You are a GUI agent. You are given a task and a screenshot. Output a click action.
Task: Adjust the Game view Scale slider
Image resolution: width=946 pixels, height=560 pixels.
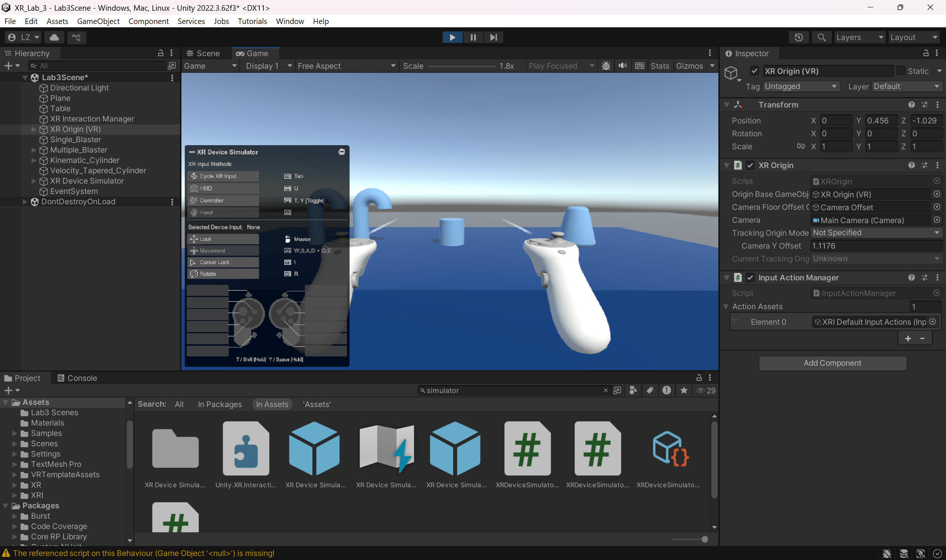(x=461, y=66)
